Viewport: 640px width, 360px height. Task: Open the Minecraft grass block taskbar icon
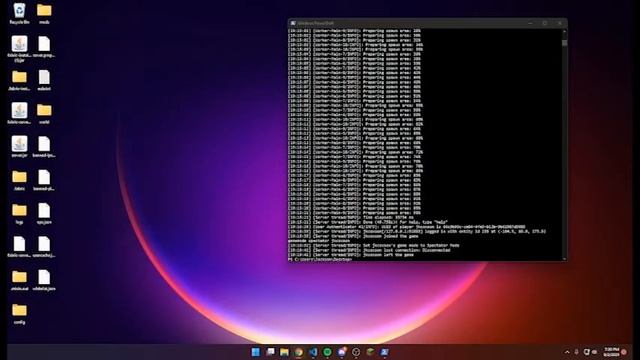[370, 352]
